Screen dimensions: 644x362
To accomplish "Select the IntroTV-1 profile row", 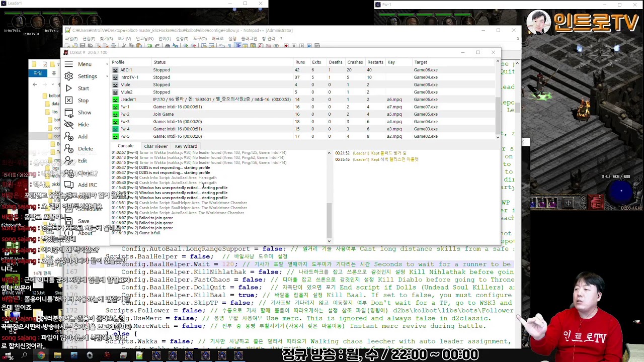I will (x=303, y=77).
